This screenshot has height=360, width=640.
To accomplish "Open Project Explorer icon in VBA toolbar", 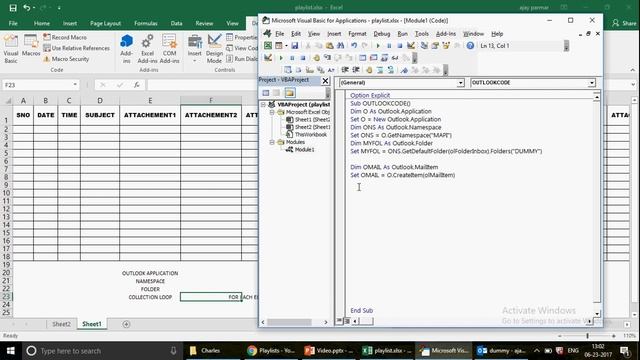I will click(x=424, y=46).
